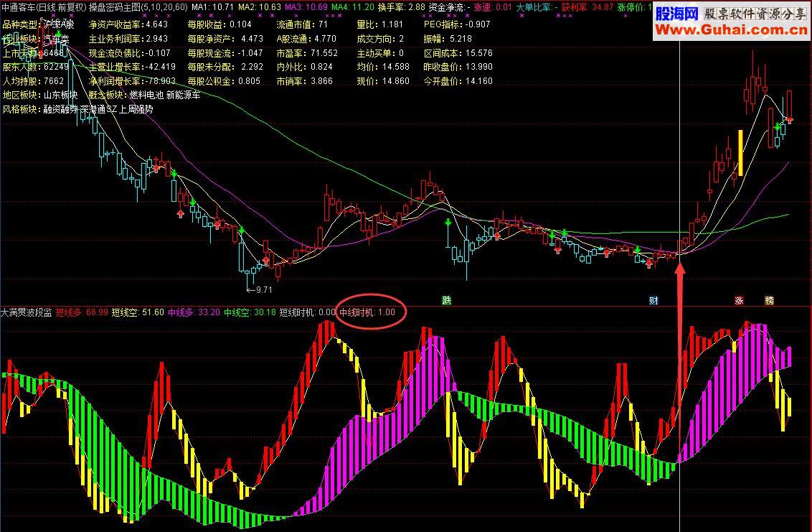Click the 现价: 14.860 field

383,81
